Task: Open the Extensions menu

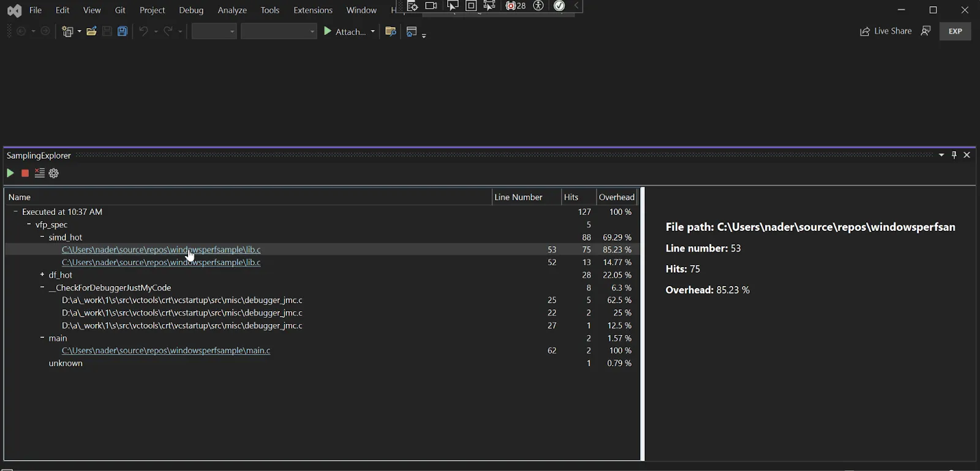Action: click(312, 10)
